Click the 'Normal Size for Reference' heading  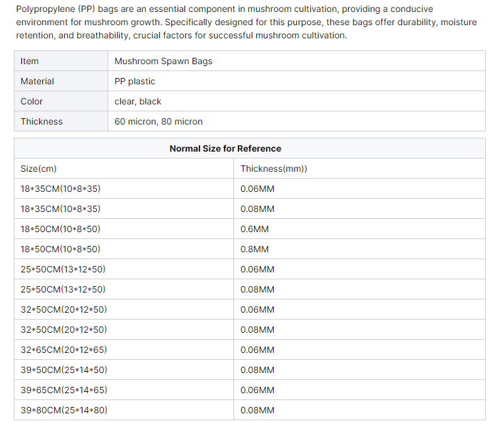click(x=225, y=148)
